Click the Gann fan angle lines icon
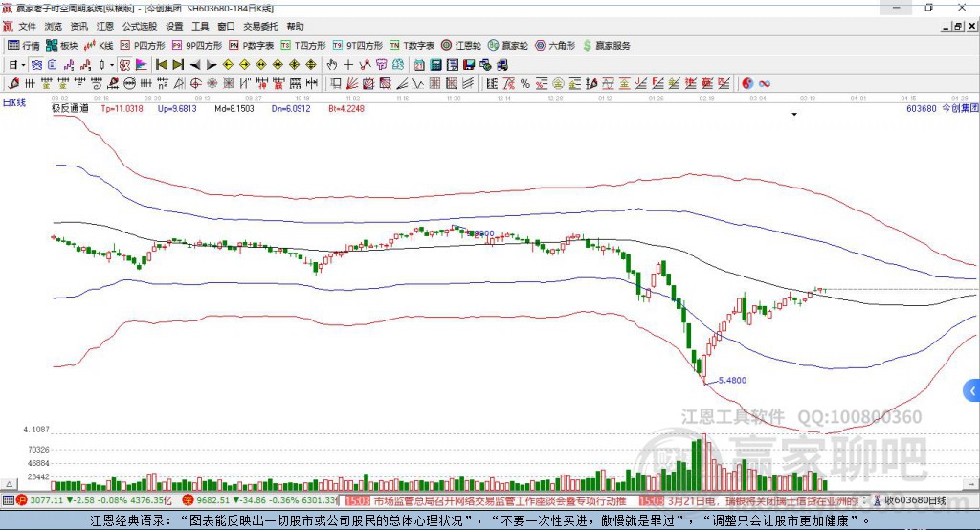Screen dimensions: 980x530 [x=352, y=84]
